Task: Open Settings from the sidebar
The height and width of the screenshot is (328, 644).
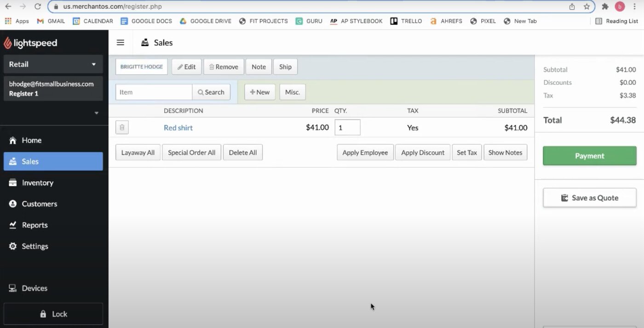Action: [x=35, y=246]
